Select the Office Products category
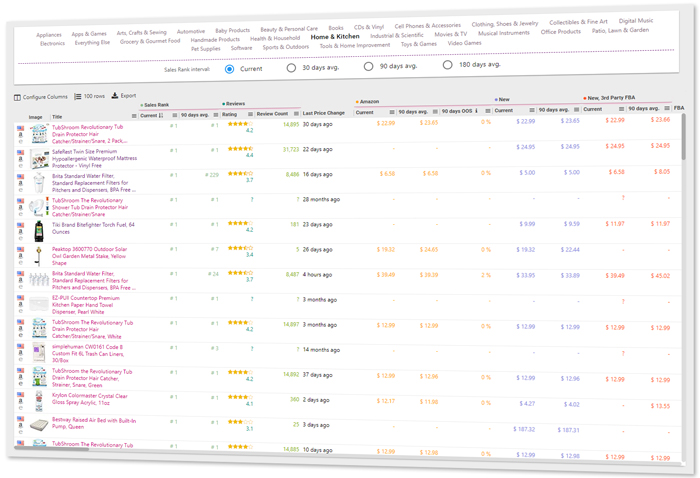Viewport: 700px width, 478px height. (x=561, y=32)
